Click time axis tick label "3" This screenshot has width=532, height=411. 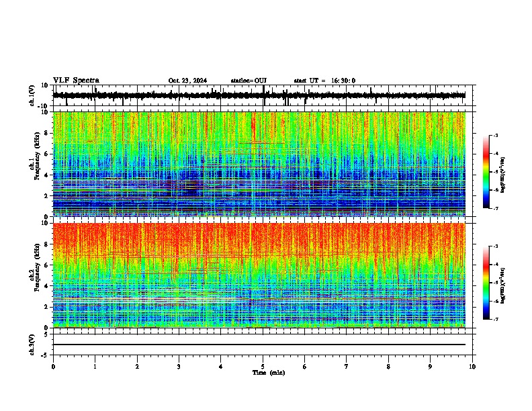(x=179, y=367)
